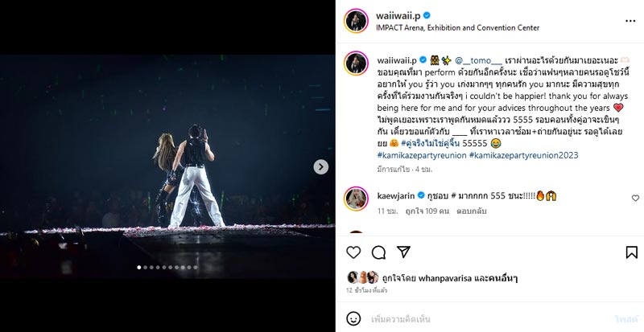The height and width of the screenshot is (332, 644).
Task: Share the post with the paper plane icon
Action: click(x=405, y=252)
